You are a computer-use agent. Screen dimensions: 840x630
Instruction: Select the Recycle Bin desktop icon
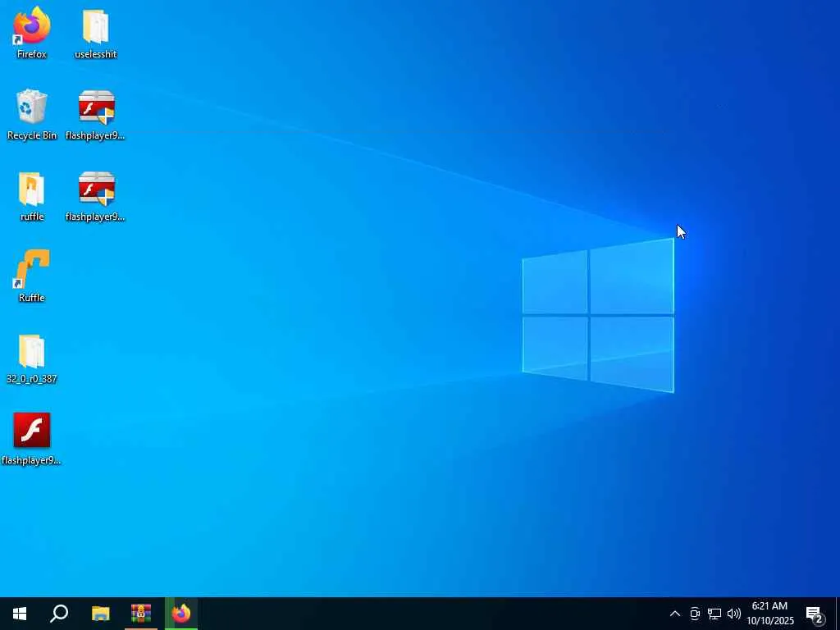(32, 114)
